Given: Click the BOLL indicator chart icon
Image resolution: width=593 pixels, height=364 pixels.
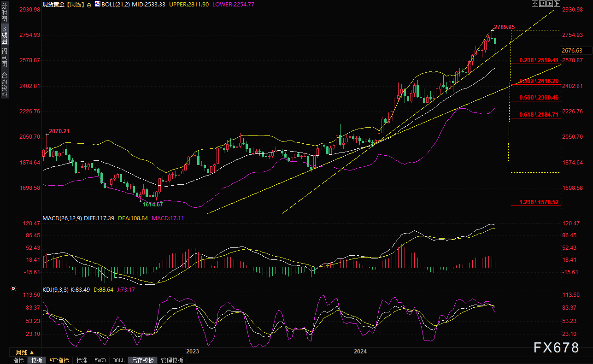Looking at the screenshot, I should click(x=97, y=4).
